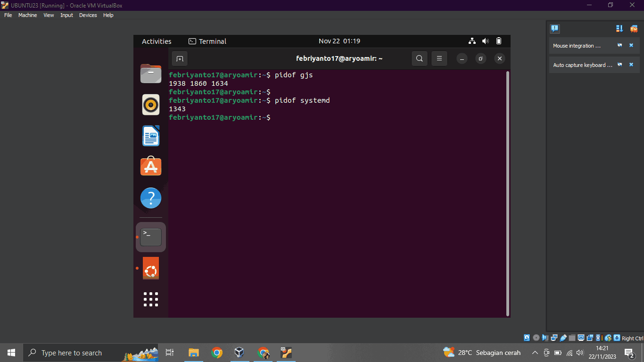644x362 pixels.
Task: Click the pidof systemd command line
Action: pyautogui.click(x=249, y=100)
